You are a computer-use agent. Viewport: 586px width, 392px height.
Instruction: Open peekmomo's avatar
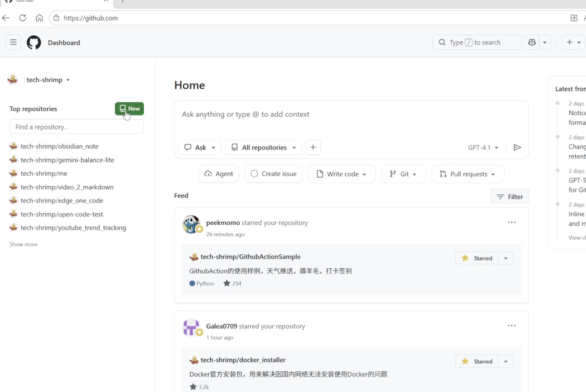pyautogui.click(x=191, y=224)
